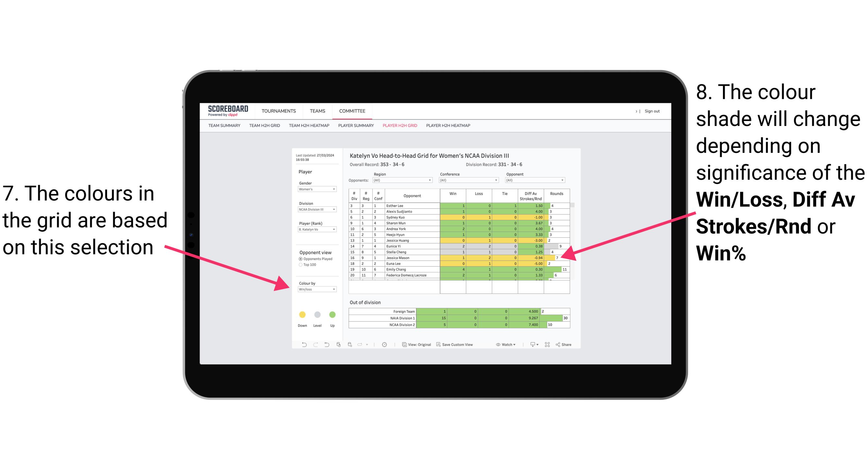Switch to Player Summary tab
868x467 pixels.
tap(356, 128)
